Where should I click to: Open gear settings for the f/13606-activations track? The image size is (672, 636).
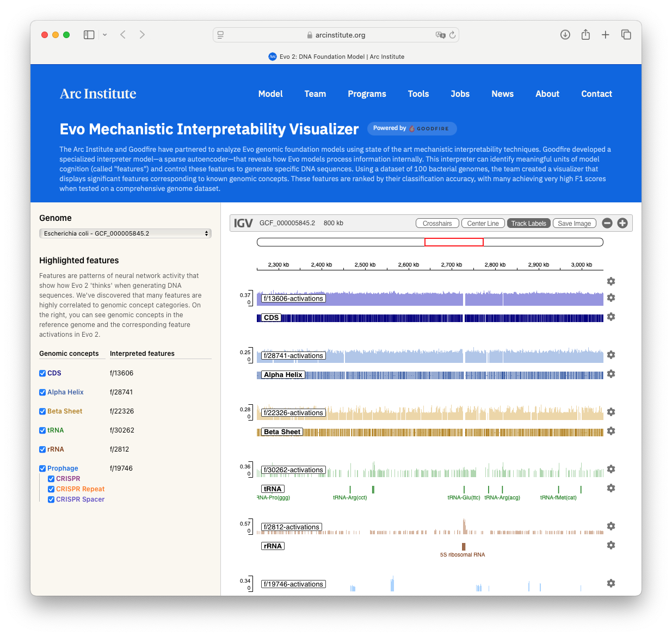click(x=611, y=298)
